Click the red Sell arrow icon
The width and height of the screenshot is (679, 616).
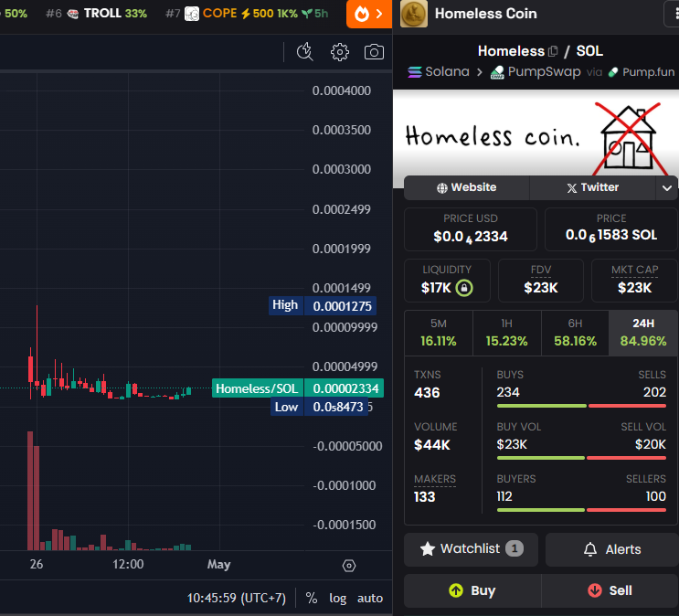click(595, 590)
